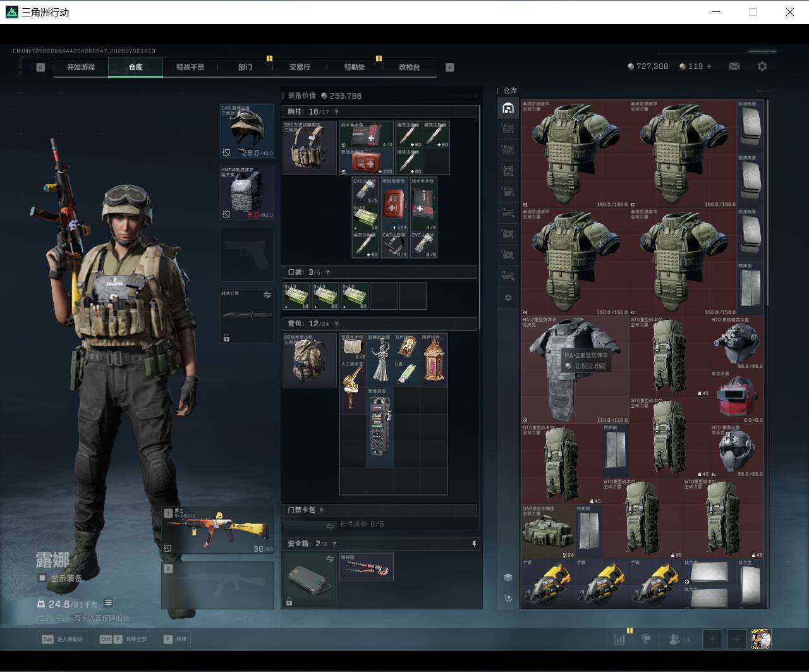Image resolution: width=809 pixels, height=672 pixels.
Task: Open the weight details list icon
Action: [108, 603]
